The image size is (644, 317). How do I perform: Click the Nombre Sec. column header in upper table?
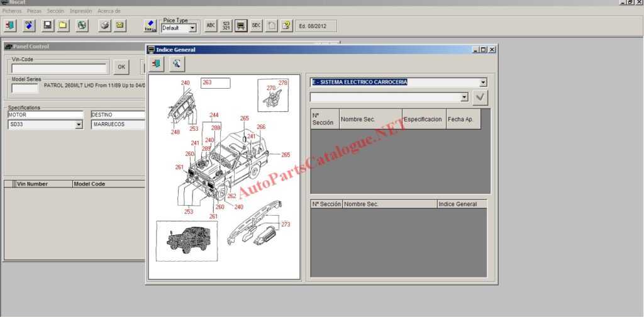pos(371,119)
